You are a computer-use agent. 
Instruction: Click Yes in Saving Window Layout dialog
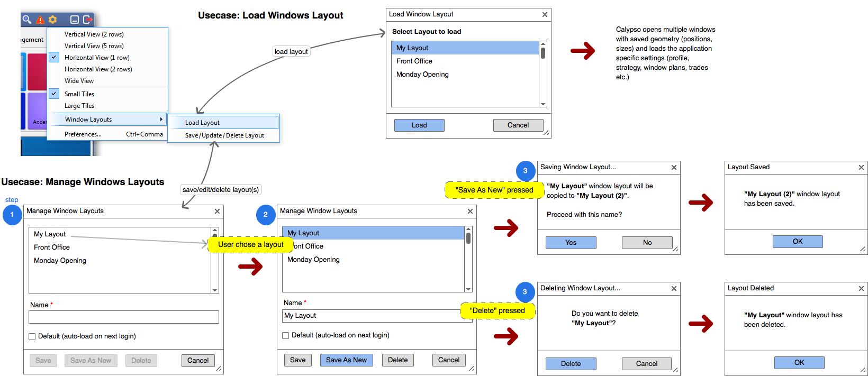tap(571, 242)
